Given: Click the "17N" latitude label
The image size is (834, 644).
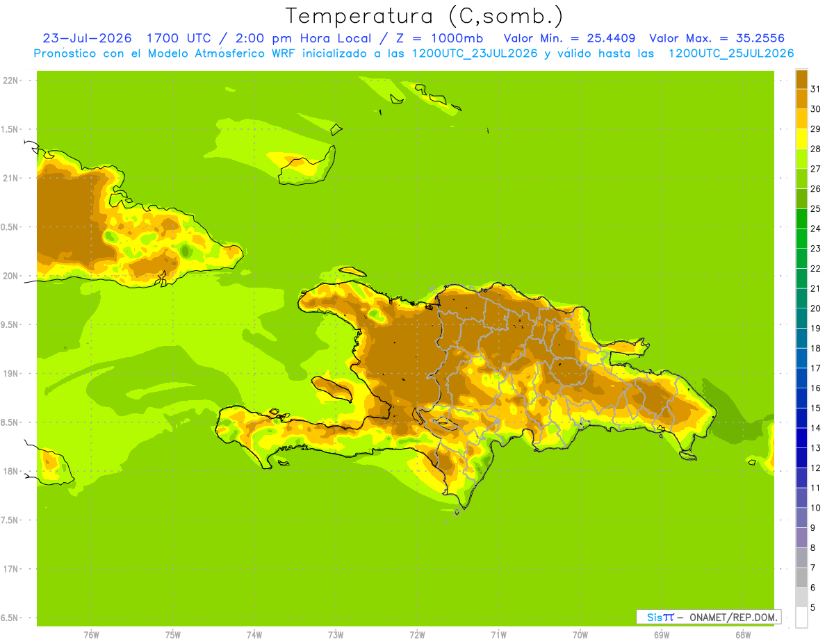Looking at the screenshot, I should pyautogui.click(x=10, y=569).
